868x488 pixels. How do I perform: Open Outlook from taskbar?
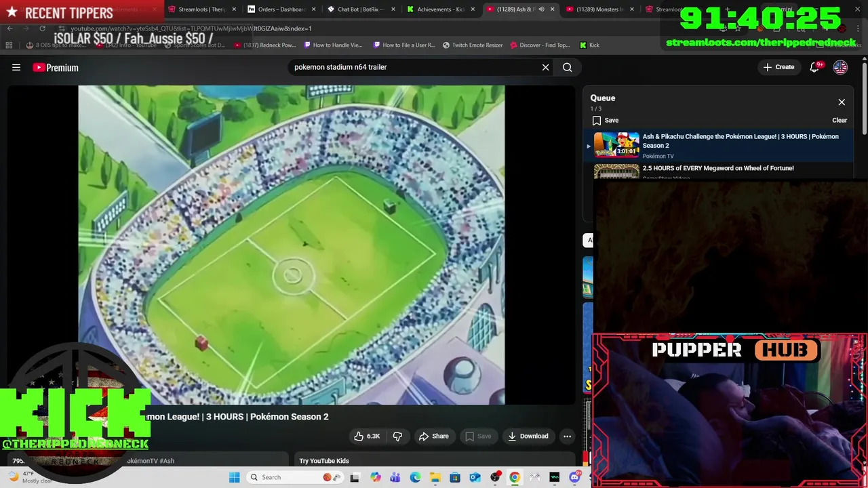pyautogui.click(x=475, y=477)
